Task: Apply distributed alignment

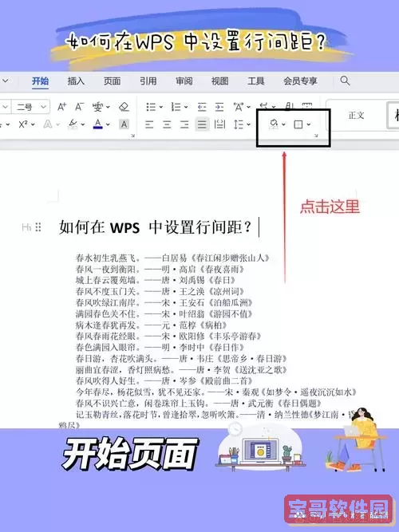Action: (x=219, y=124)
